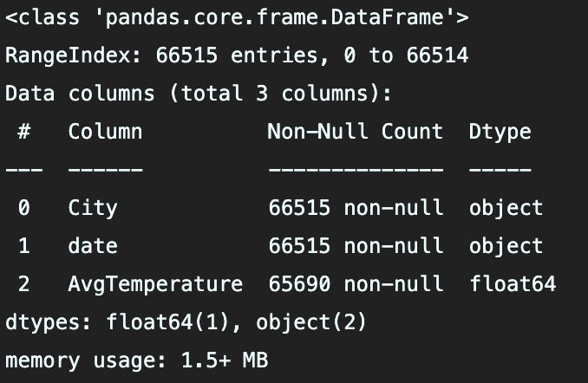This screenshot has width=588, height=383.
Task: Click the non-null count in the date row
Action: pyautogui.click(x=355, y=246)
